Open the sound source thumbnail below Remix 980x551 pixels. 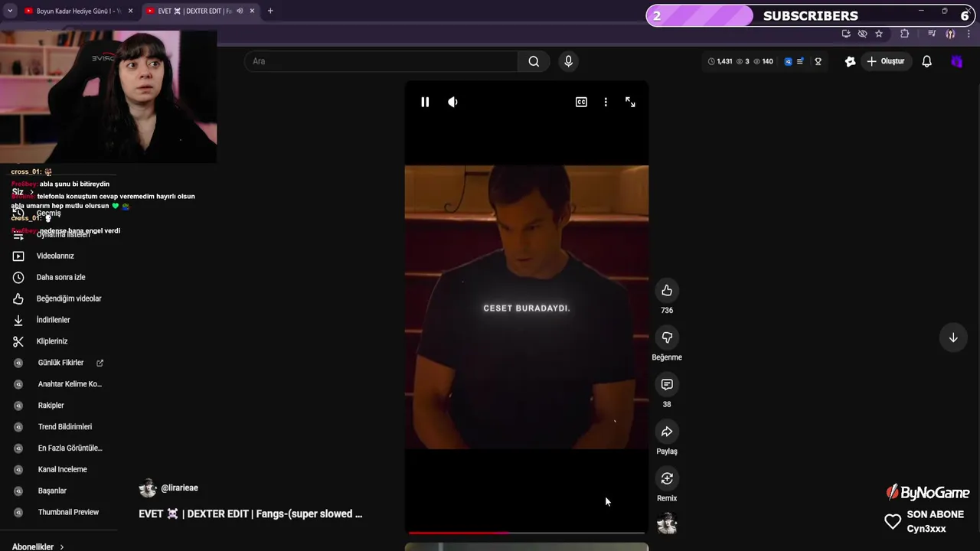pyautogui.click(x=667, y=524)
